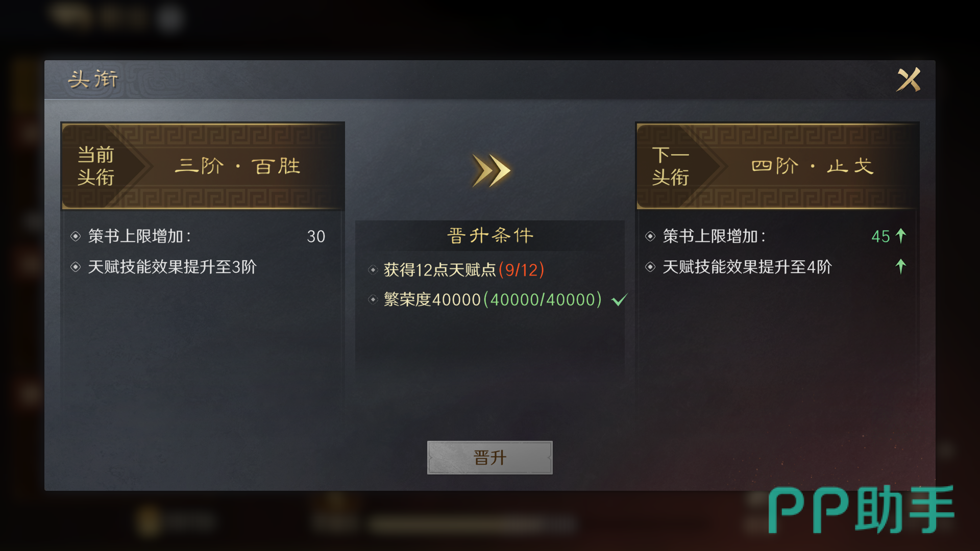Close the 头衔 dialog with the X icon
Image resolution: width=980 pixels, height=551 pixels.
pyautogui.click(x=909, y=80)
